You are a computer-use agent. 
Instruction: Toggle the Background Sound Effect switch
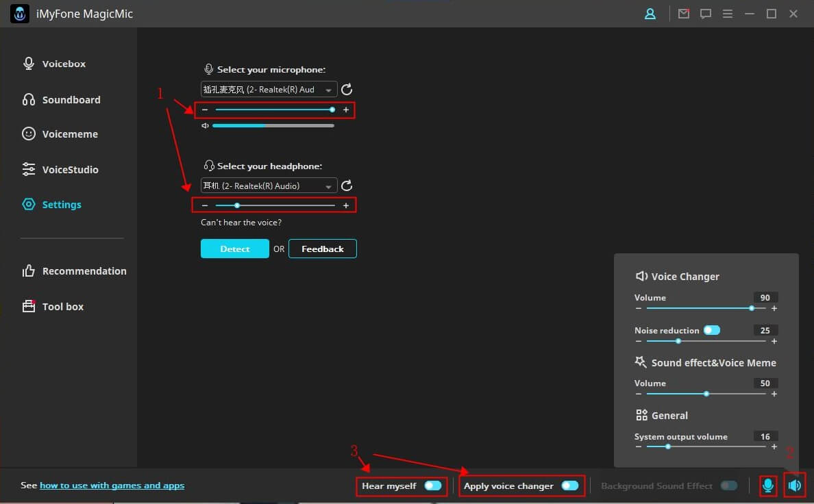[x=729, y=486]
